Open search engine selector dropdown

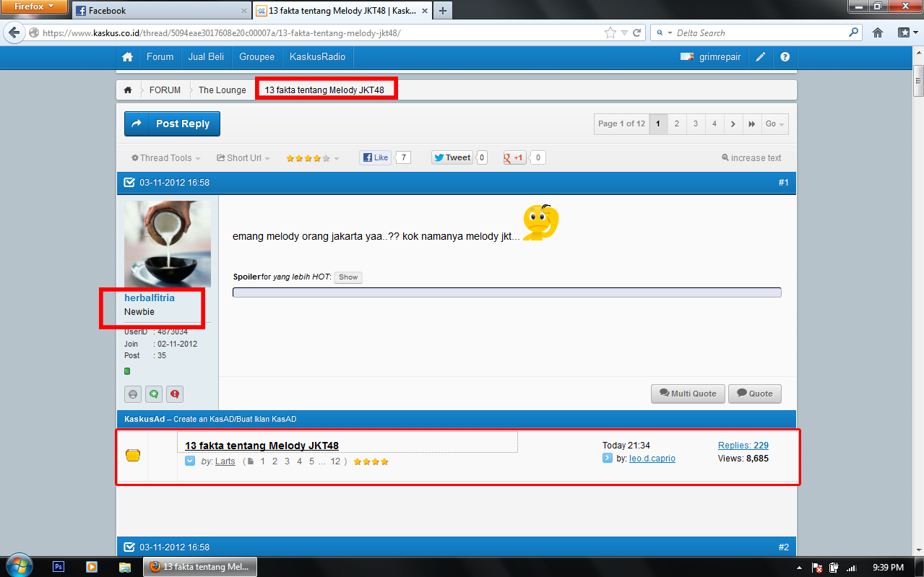pos(665,32)
